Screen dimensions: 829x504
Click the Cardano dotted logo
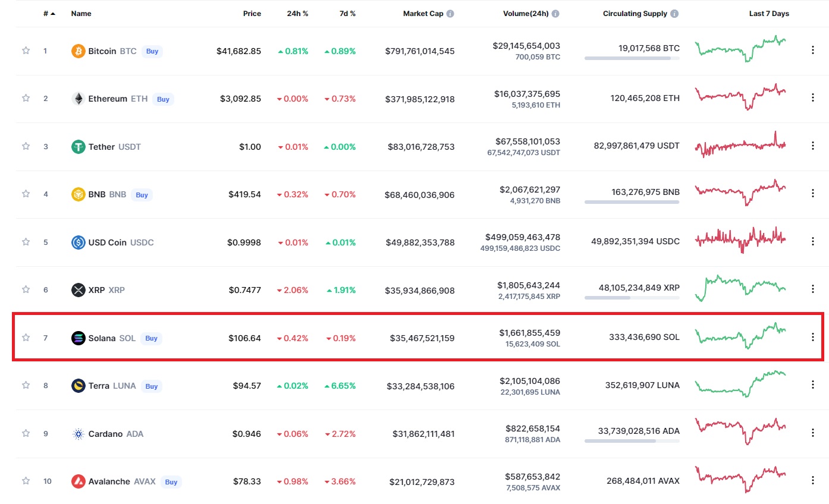click(78, 434)
